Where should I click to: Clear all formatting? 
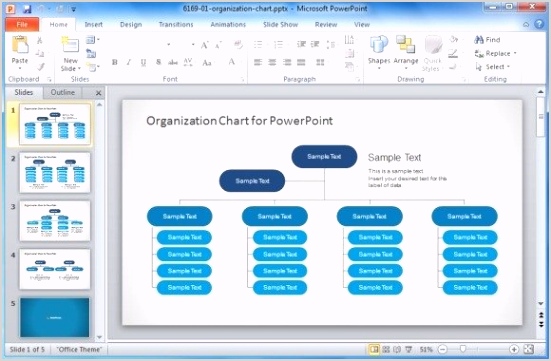pyautogui.click(x=238, y=44)
